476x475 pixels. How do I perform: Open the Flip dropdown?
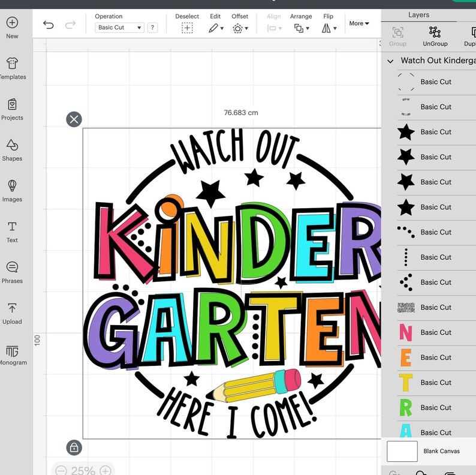(329, 28)
